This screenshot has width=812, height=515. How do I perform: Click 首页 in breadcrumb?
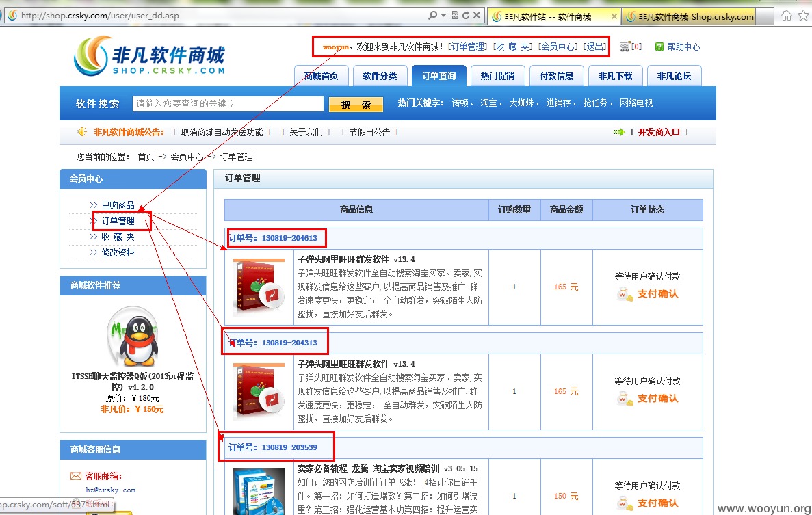pyautogui.click(x=146, y=157)
